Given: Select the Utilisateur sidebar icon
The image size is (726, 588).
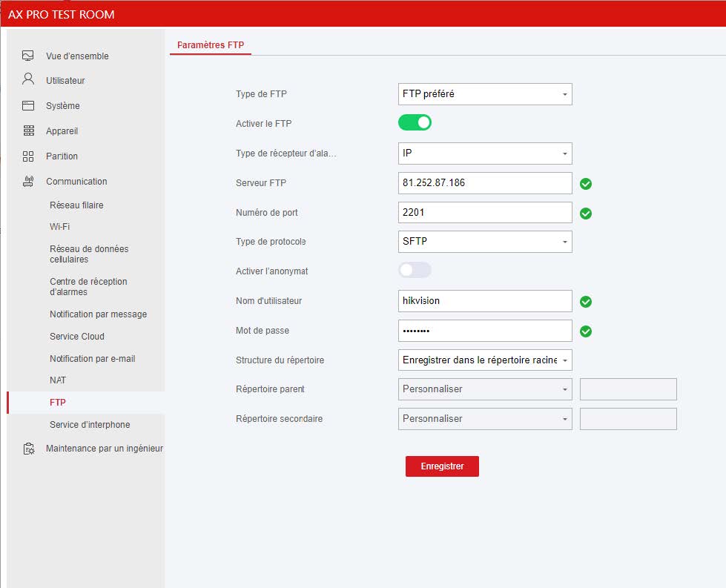Looking at the screenshot, I should click(27, 80).
